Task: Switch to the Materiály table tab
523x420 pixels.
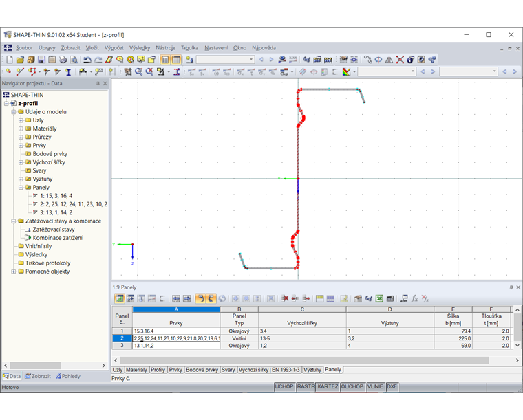Action: [x=136, y=370]
